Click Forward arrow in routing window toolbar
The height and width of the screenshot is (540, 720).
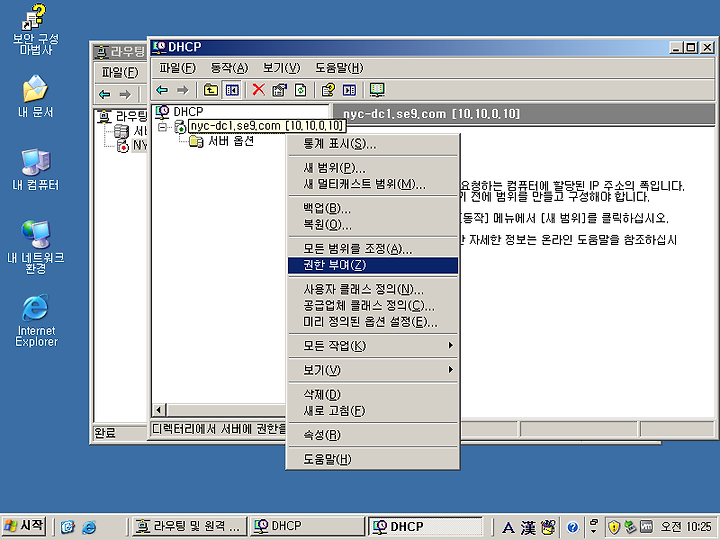[x=125, y=95]
